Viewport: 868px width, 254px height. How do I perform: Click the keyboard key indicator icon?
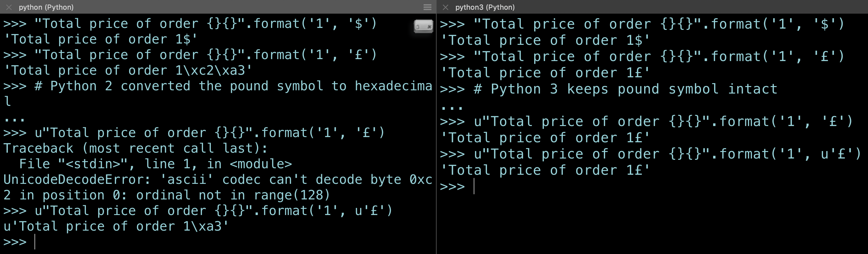(x=423, y=26)
